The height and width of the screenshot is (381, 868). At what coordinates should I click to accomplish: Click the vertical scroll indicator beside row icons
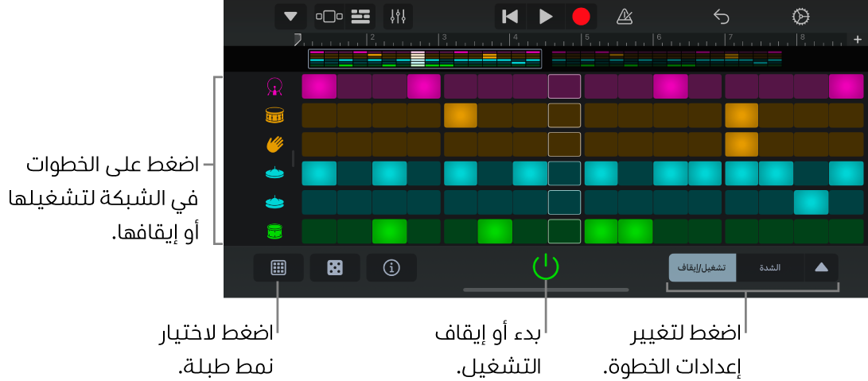294,159
